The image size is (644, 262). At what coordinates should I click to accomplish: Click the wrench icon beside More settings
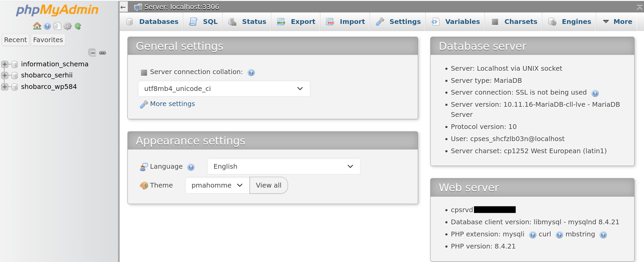point(144,104)
